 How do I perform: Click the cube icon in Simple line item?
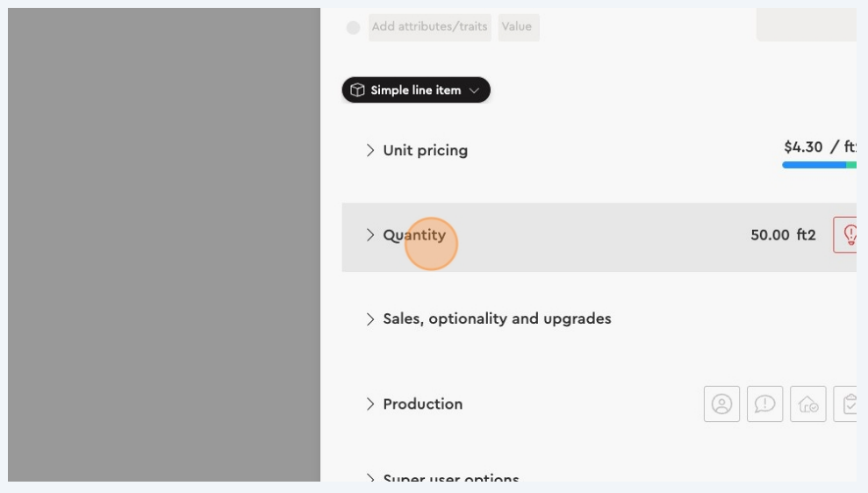coord(357,90)
